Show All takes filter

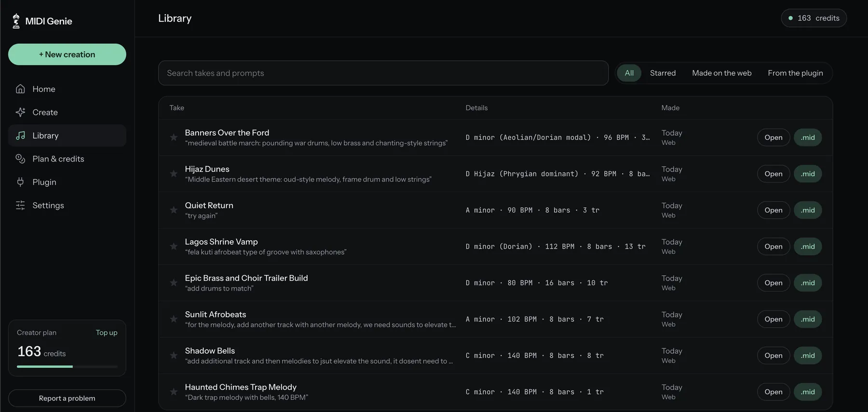(629, 73)
